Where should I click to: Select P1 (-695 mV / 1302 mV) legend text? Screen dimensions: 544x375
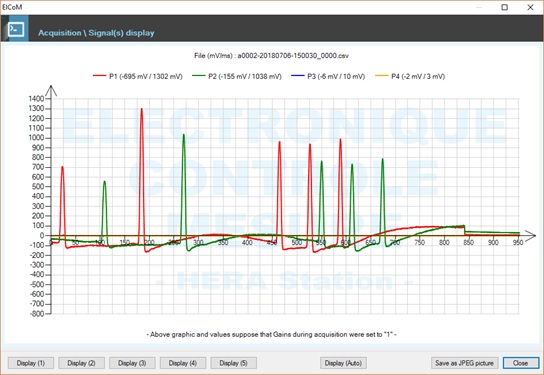click(146, 76)
